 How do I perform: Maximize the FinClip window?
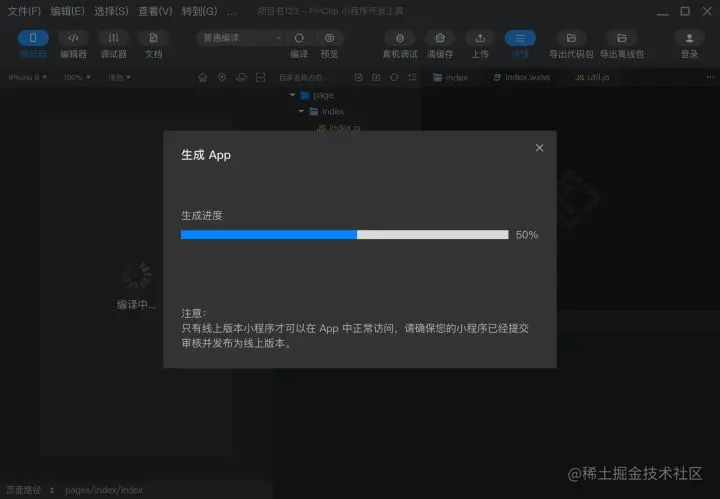point(685,11)
